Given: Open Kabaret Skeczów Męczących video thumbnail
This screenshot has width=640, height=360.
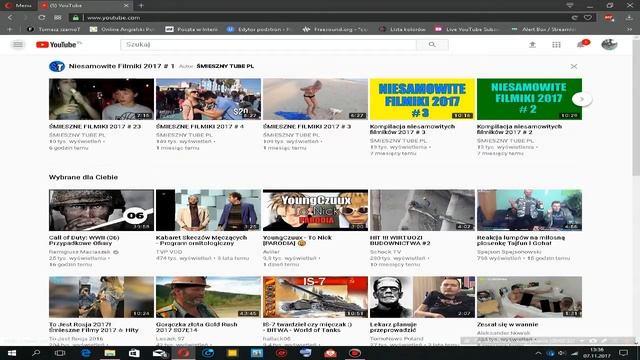Looking at the screenshot, I should (208, 210).
